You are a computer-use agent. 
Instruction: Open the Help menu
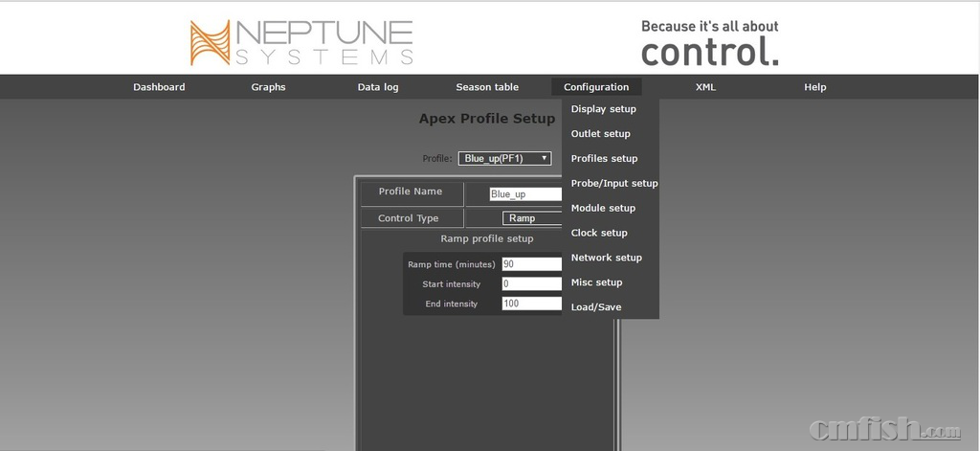pos(814,87)
